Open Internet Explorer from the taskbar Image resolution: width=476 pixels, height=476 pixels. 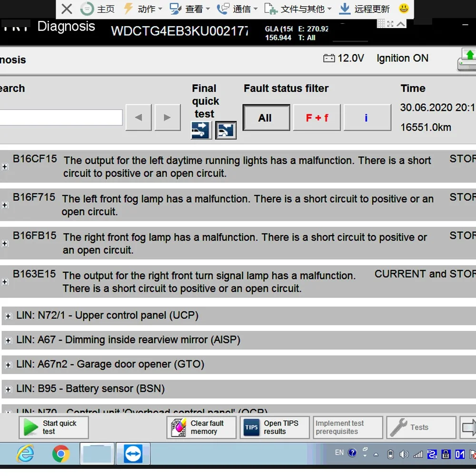25,454
